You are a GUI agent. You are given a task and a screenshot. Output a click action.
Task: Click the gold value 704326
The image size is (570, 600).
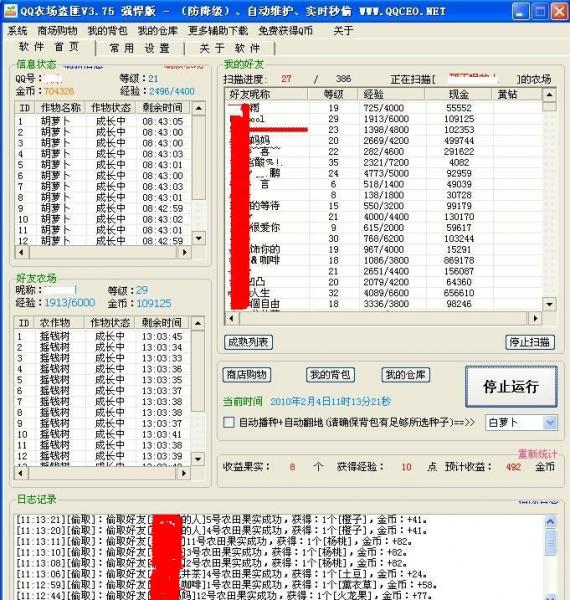[x=59, y=91]
